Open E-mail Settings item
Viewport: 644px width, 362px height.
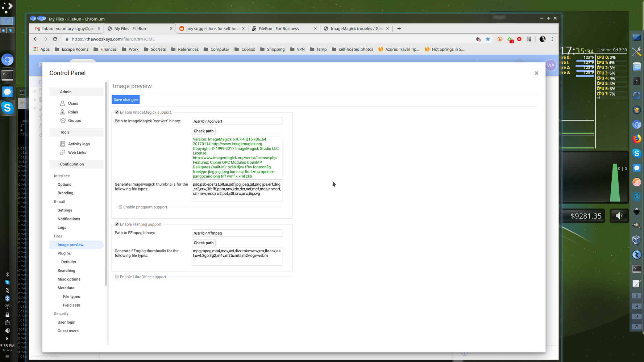click(65, 210)
